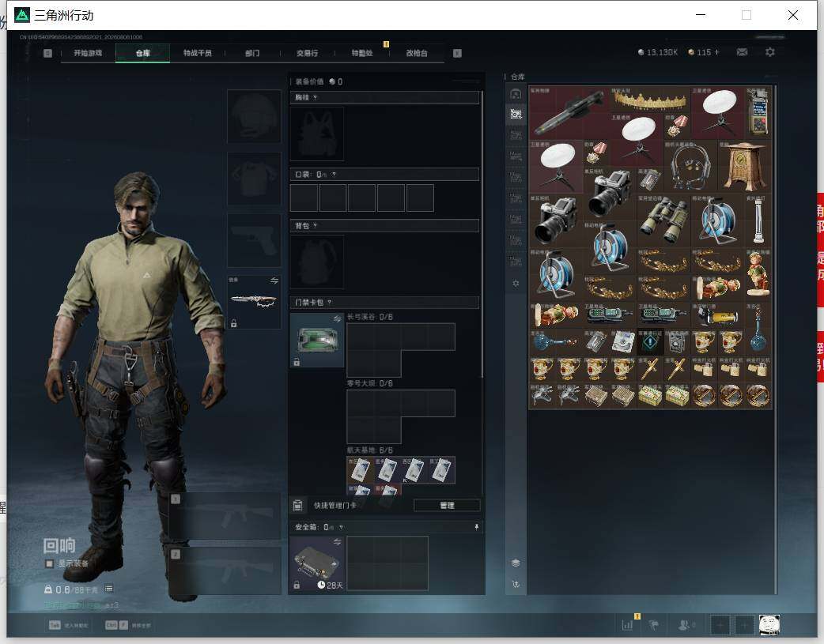Select the handheld recorder device item
Image resolution: width=824 pixels, height=644 pixels.
(x=758, y=112)
